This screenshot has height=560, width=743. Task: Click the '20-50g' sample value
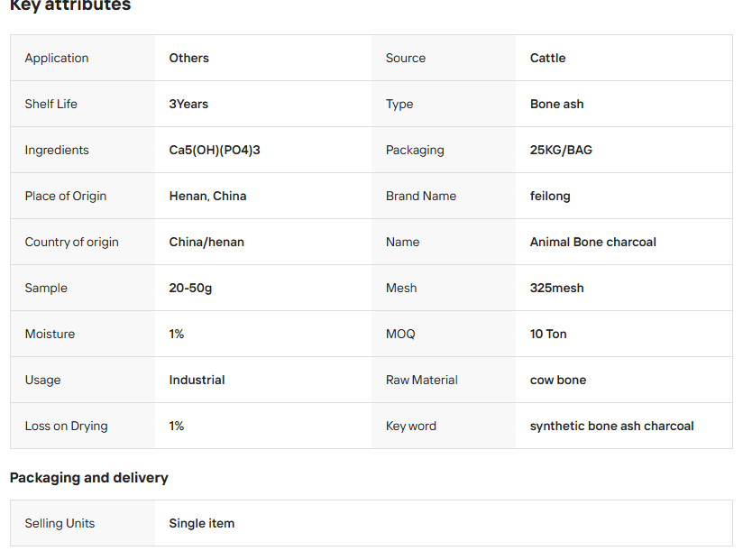(x=190, y=288)
